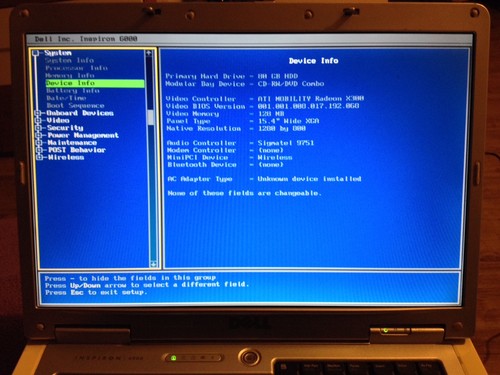
Task: Click the tree scrollbar thumb
Action: click(x=151, y=117)
